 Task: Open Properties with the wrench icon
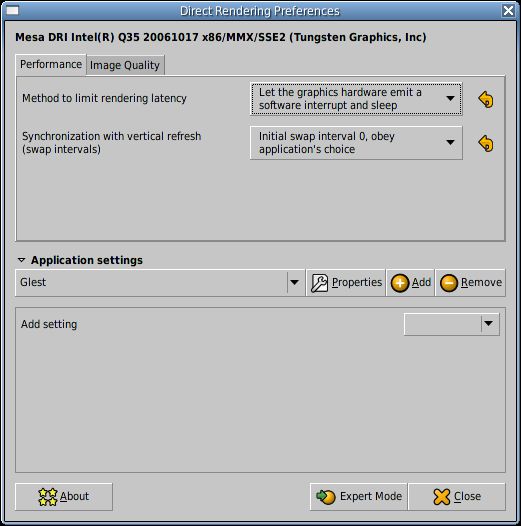346,283
